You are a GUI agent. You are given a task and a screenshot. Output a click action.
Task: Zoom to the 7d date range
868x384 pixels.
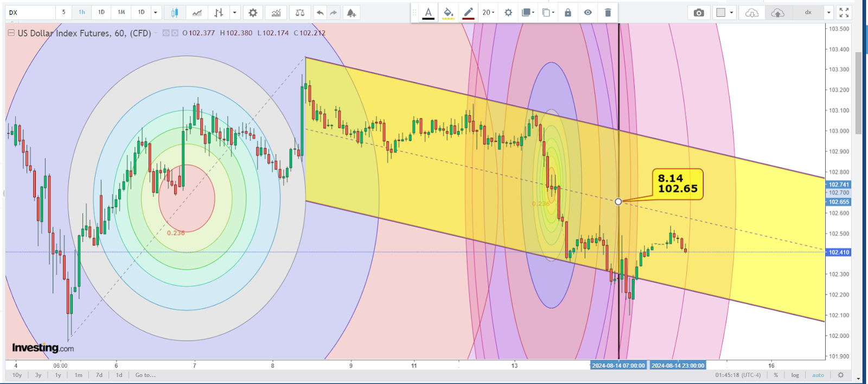[99, 375]
